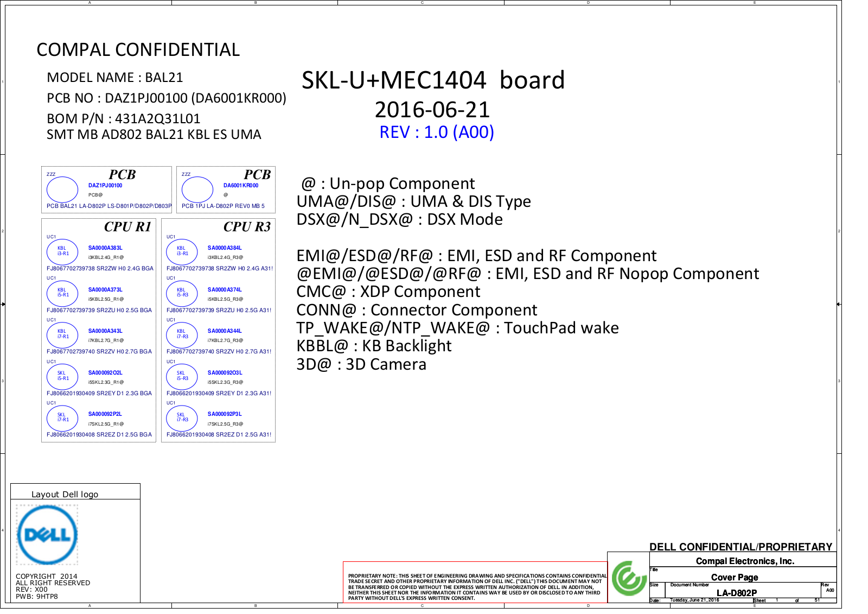Click 'CMC@ : XDP Component' line
The height and width of the screenshot is (614, 868).
pos(388,292)
